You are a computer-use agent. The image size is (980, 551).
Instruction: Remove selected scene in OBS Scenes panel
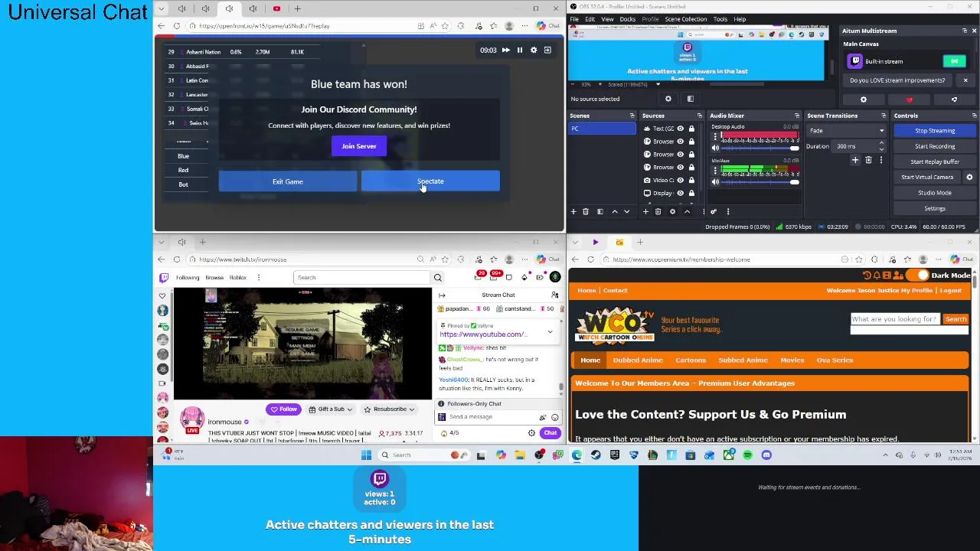tap(586, 211)
